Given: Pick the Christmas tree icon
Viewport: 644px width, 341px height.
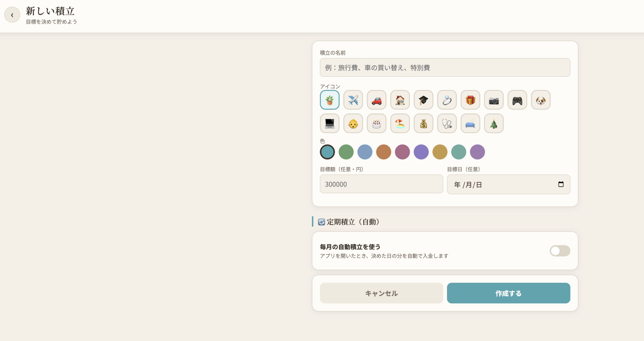Looking at the screenshot, I should [x=494, y=123].
